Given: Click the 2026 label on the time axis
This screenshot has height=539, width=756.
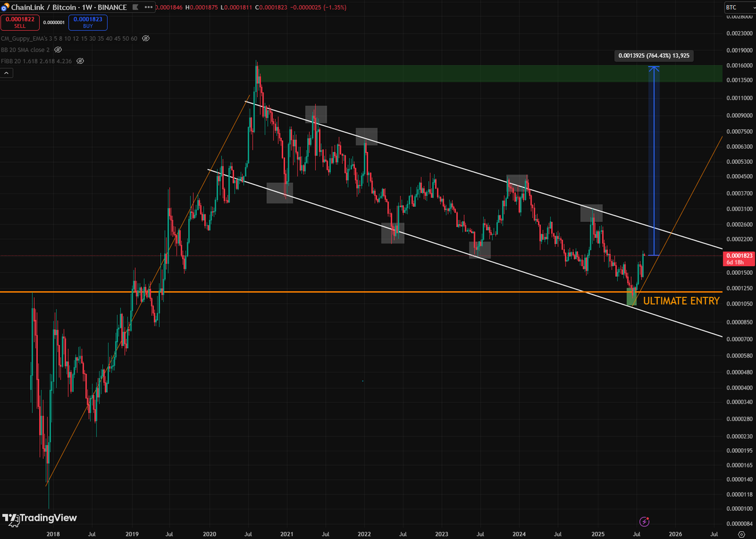Looking at the screenshot, I should coord(675,534).
